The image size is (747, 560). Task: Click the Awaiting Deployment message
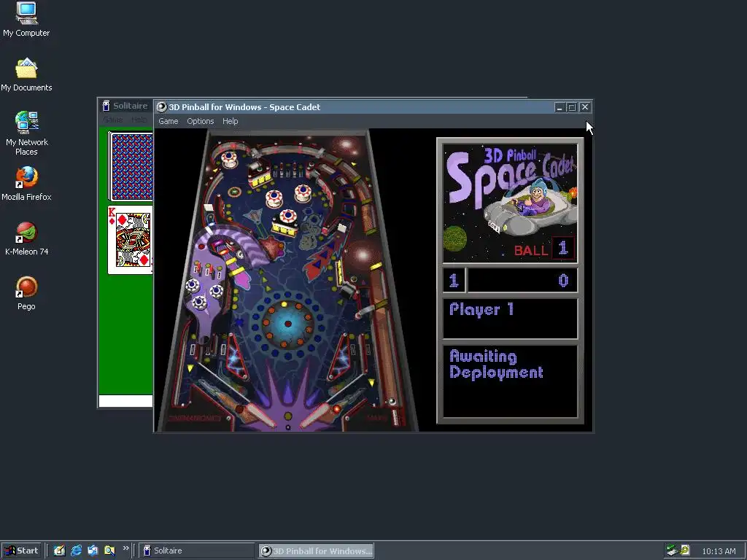496,365
